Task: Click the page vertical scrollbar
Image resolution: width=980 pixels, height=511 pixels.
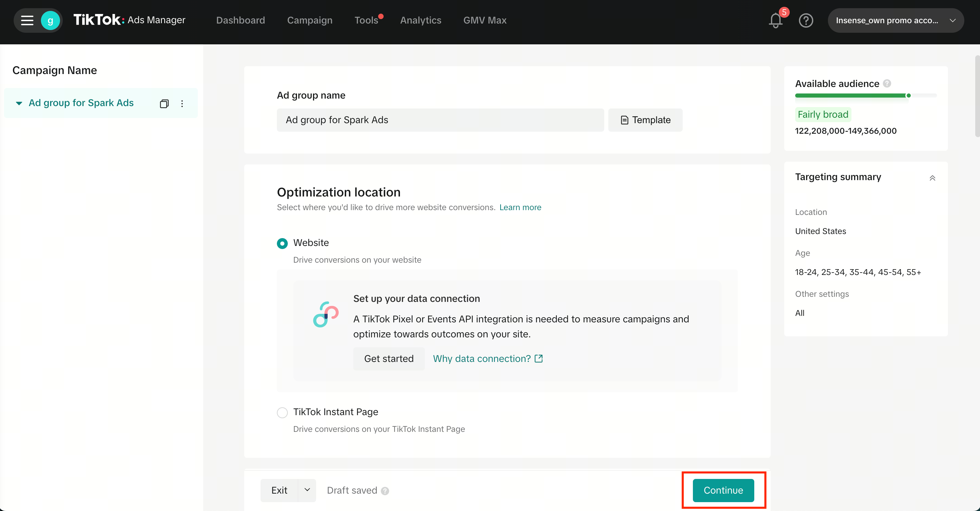Action: (x=977, y=96)
